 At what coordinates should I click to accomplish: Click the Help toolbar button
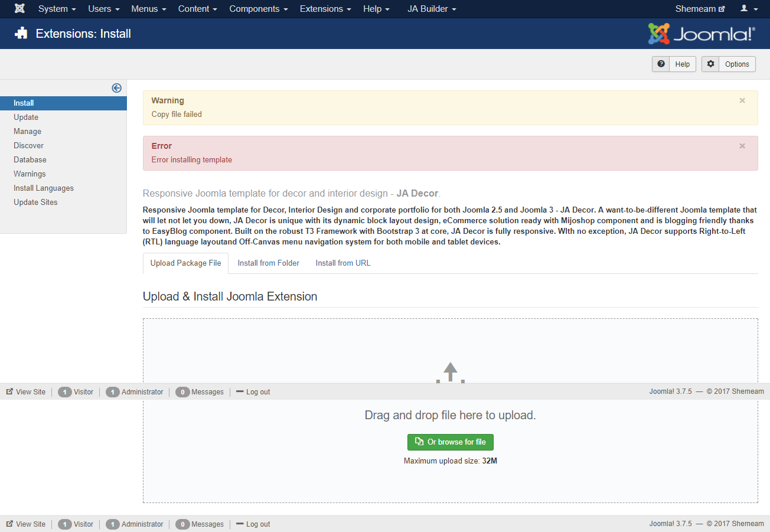pyautogui.click(x=674, y=64)
